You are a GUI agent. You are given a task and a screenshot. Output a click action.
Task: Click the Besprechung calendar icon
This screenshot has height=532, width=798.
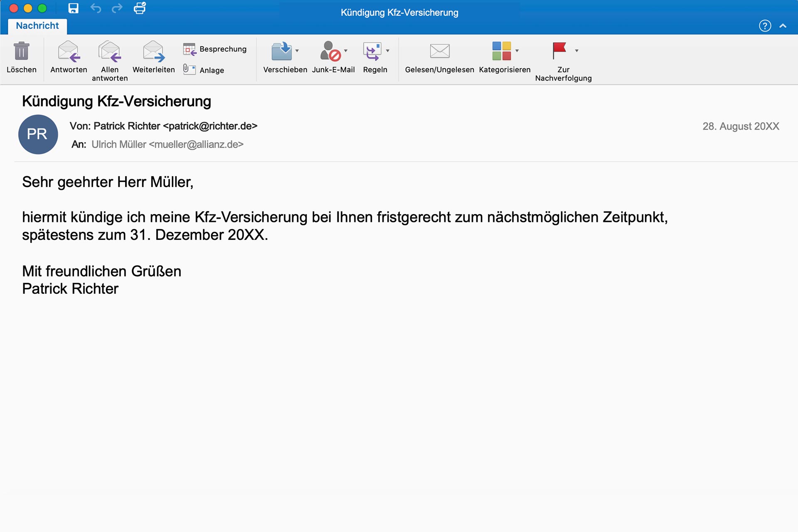tap(190, 49)
